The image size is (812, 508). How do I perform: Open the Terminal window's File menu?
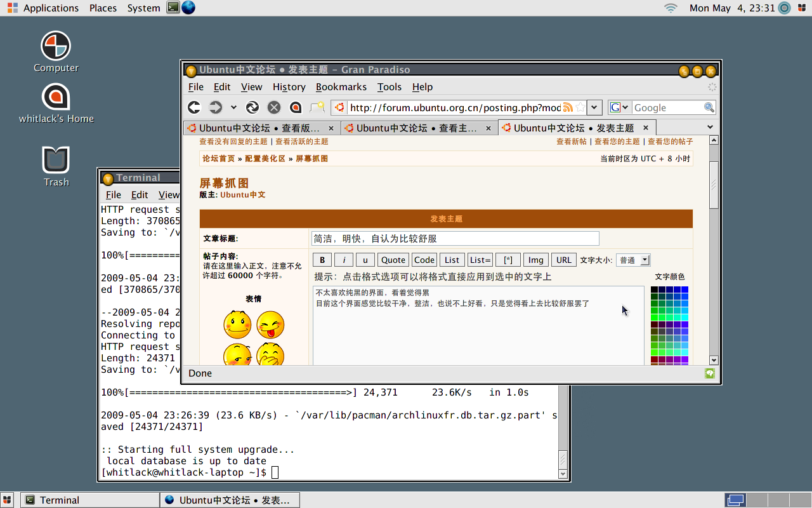coord(114,195)
